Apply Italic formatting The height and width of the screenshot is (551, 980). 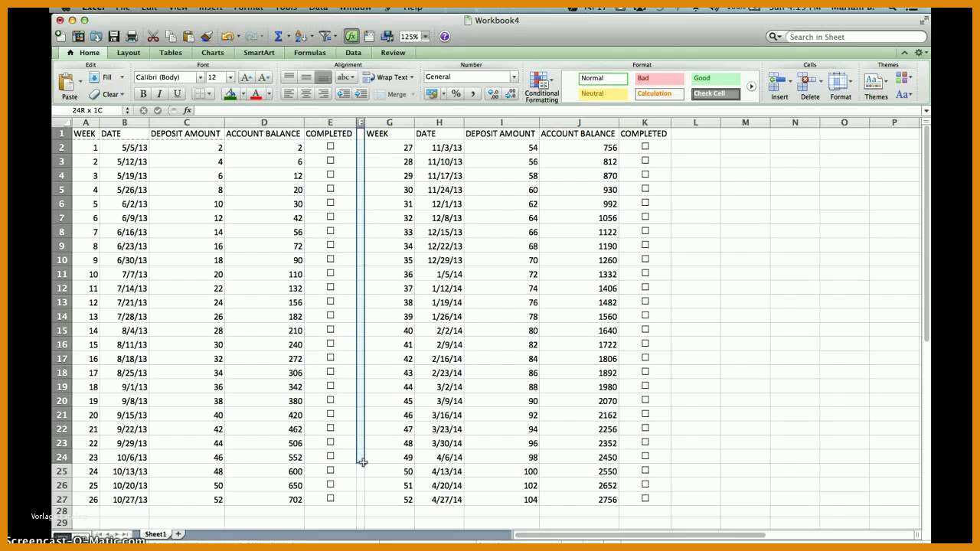click(x=159, y=93)
